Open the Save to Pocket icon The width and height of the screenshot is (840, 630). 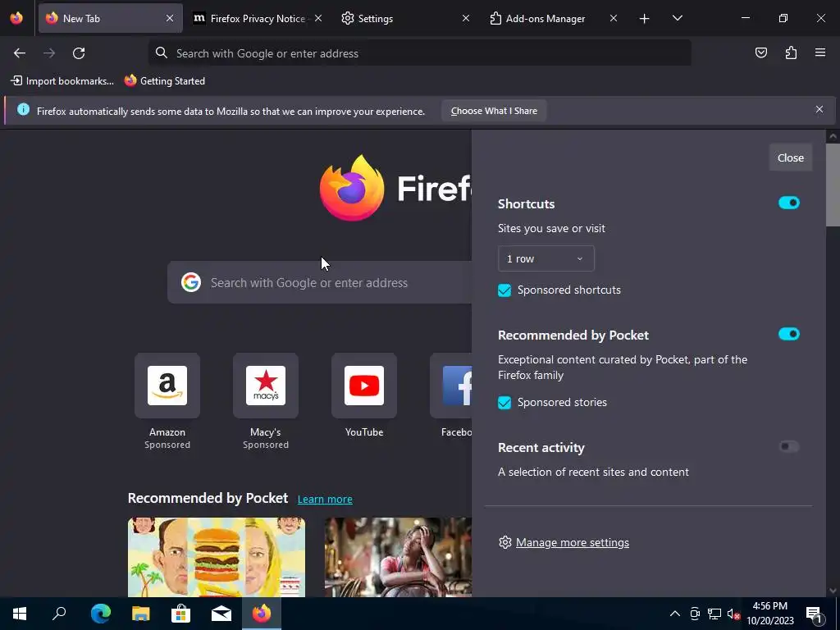[x=761, y=52]
